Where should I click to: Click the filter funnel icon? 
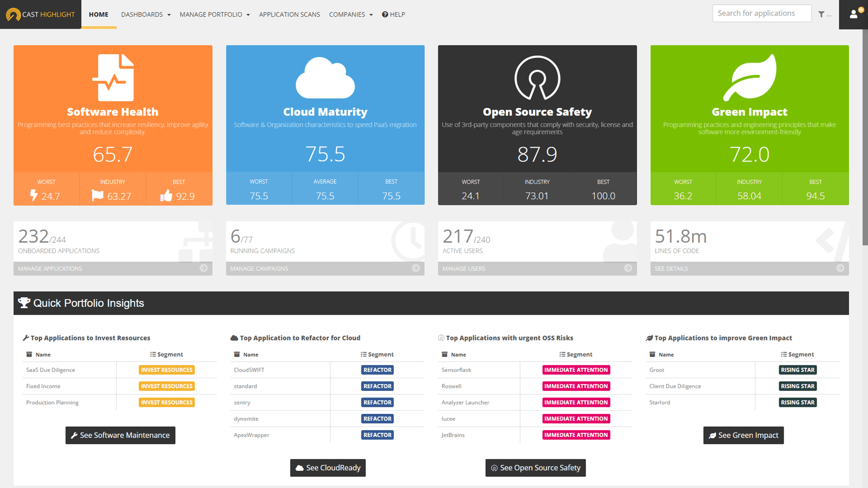[821, 14]
